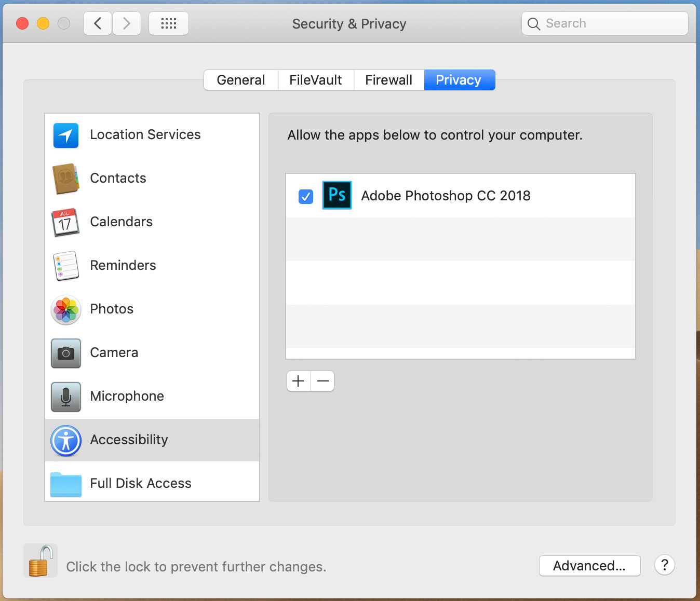Click the Microphone icon in sidebar
This screenshot has height=601, width=700.
point(66,397)
